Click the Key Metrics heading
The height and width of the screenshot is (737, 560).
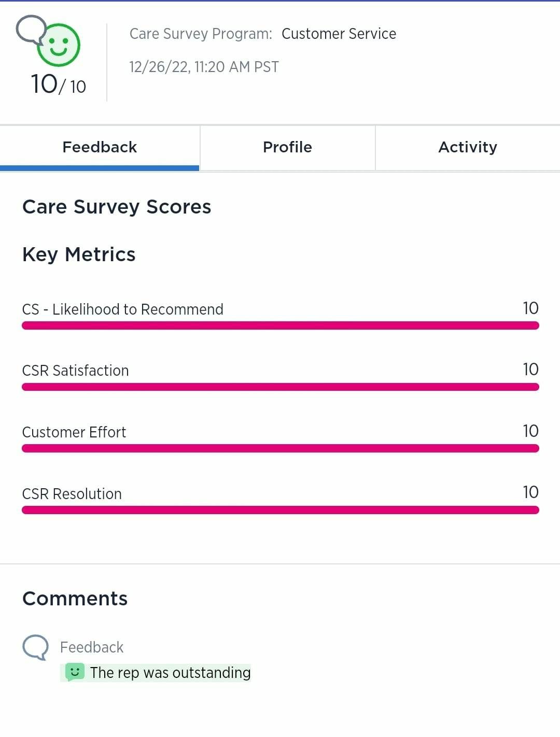79,254
